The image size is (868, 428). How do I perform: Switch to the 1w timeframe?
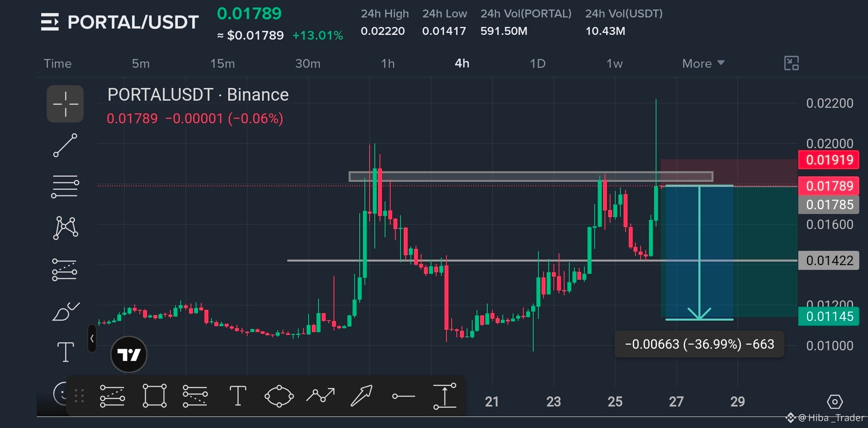614,63
